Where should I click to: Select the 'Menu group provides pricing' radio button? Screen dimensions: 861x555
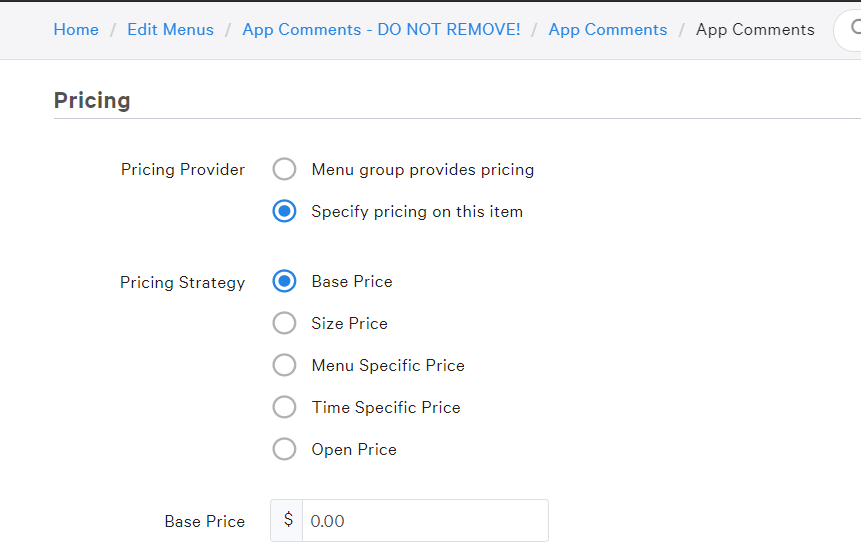pyautogui.click(x=284, y=169)
